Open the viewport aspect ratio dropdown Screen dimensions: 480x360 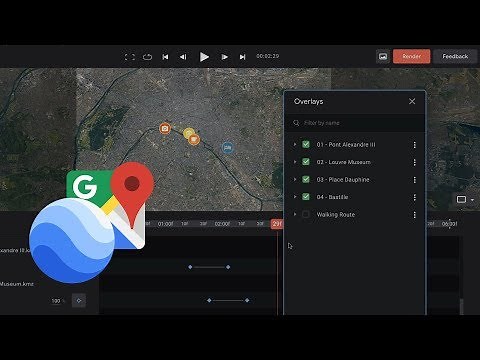pyautogui.click(x=465, y=199)
